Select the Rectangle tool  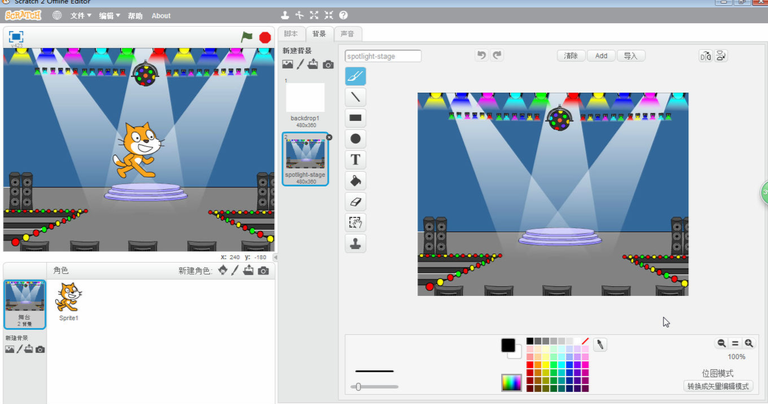(x=356, y=118)
